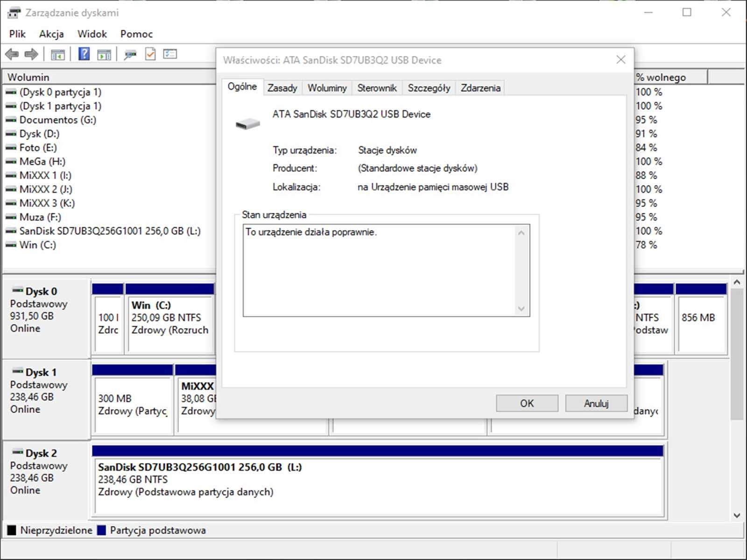
Task: Select the Win (C:) 250,09 GB partition block
Action: click(171, 318)
